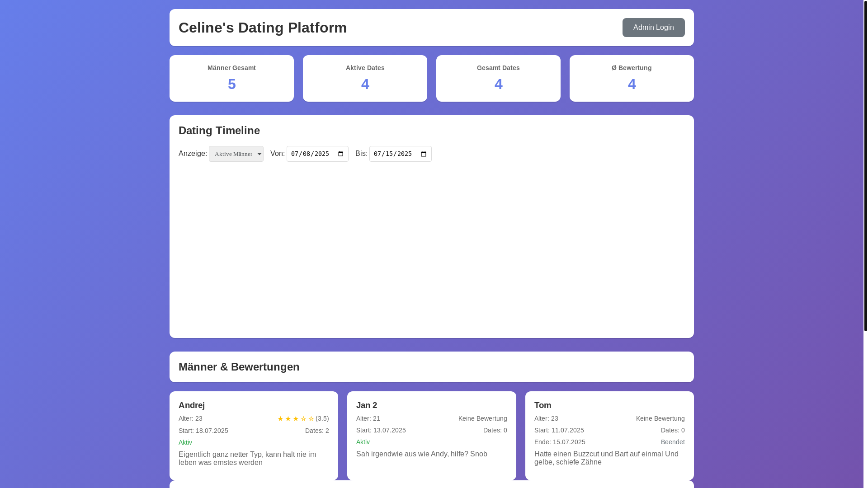Select the Ø Bewertung stat card
The image size is (868, 488).
tap(632, 78)
